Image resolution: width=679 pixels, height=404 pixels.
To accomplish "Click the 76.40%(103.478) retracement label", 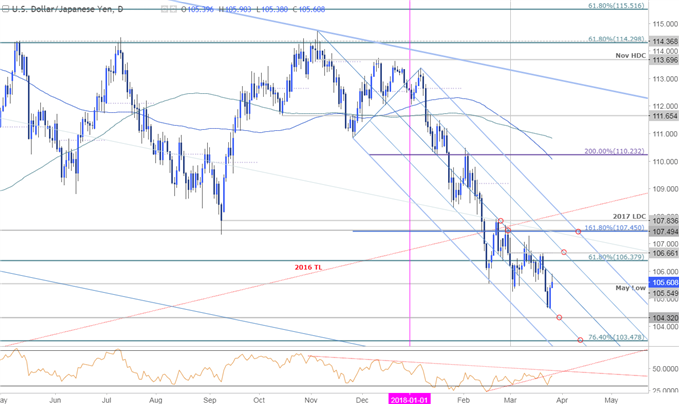I will 616,337.
